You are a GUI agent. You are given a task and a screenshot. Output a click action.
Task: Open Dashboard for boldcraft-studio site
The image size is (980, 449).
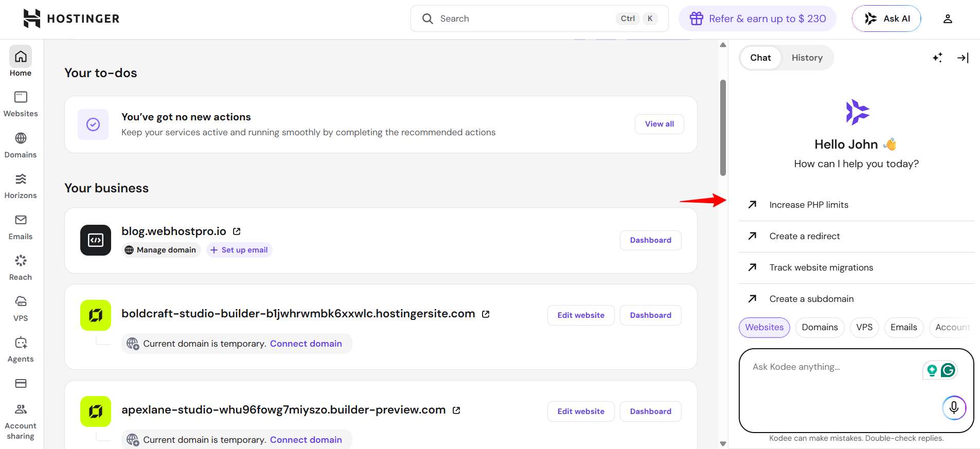[651, 315]
